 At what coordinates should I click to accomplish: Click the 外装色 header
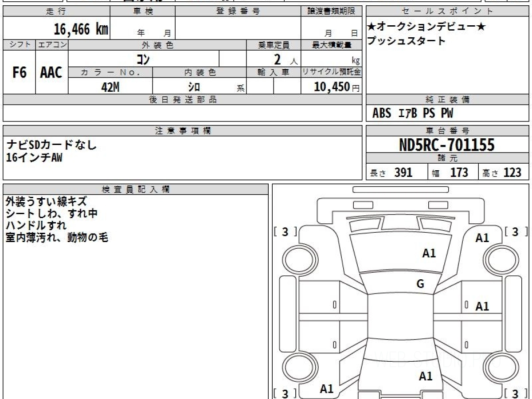click(x=157, y=45)
